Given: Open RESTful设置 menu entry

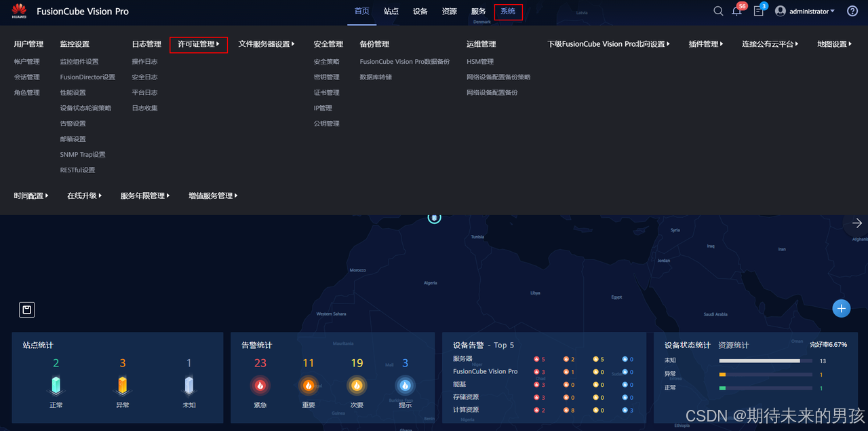Looking at the screenshot, I should coord(77,170).
